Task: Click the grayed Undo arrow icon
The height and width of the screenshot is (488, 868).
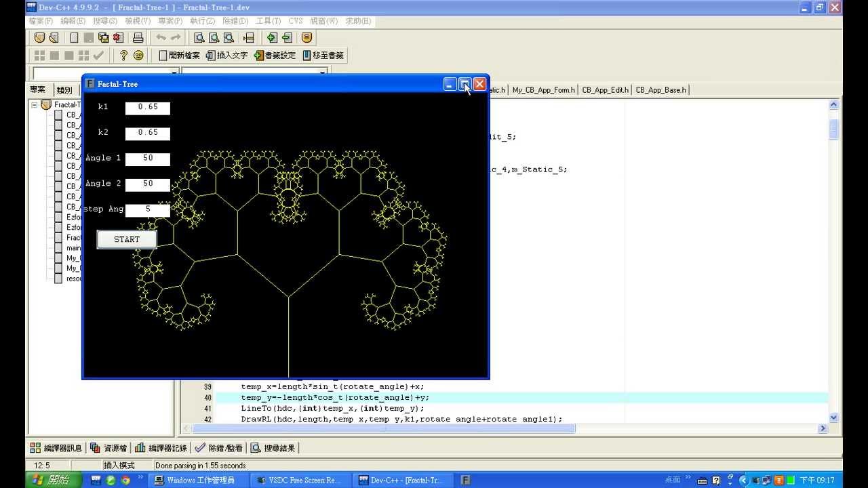Action: (161, 38)
